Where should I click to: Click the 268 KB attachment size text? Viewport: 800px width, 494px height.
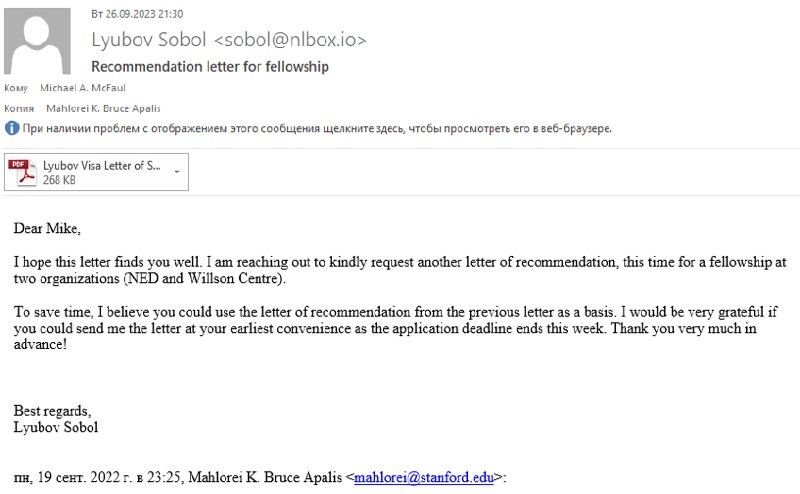tap(59, 180)
